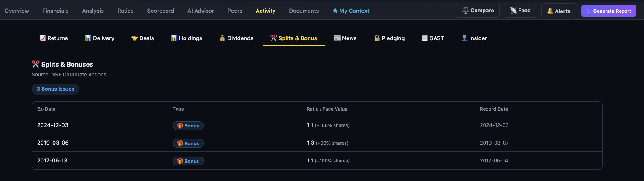The image size is (644, 181).
Task: Open the Alerts button
Action: pos(559,11)
